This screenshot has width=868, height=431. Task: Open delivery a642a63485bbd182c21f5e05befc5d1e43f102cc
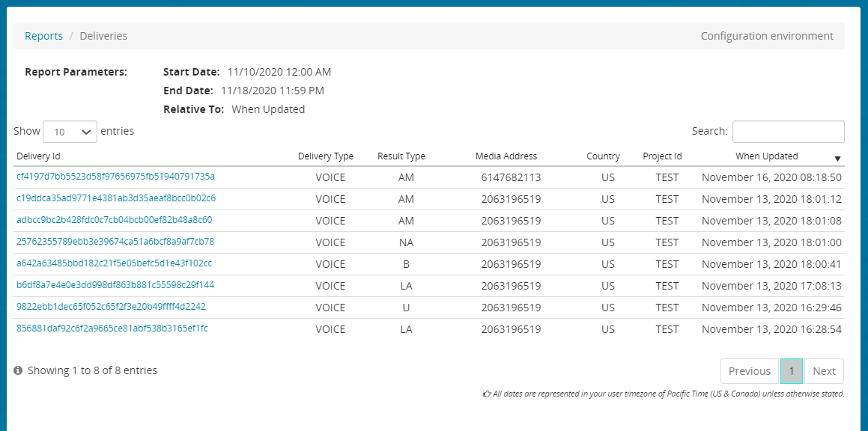[114, 263]
